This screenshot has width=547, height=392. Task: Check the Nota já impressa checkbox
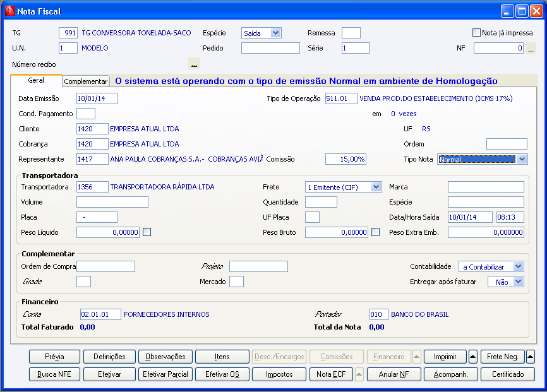(476, 33)
